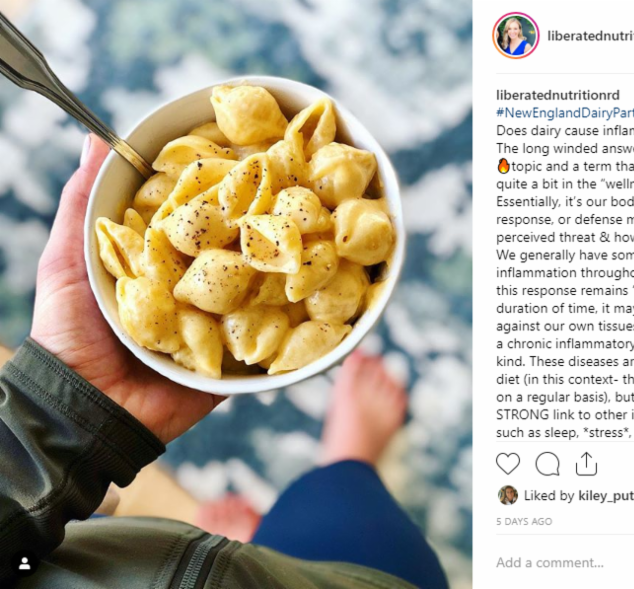Focus the Add a comment field

coord(565,562)
